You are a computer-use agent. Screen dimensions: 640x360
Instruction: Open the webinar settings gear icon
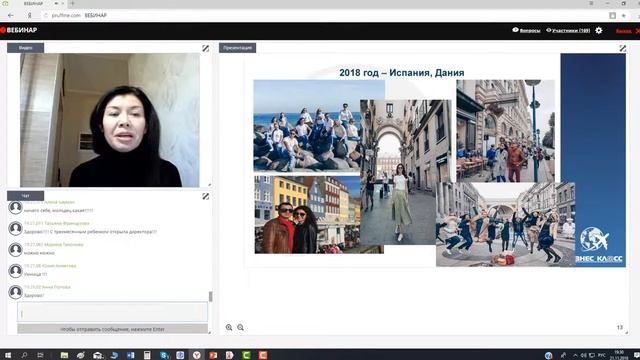tap(599, 30)
